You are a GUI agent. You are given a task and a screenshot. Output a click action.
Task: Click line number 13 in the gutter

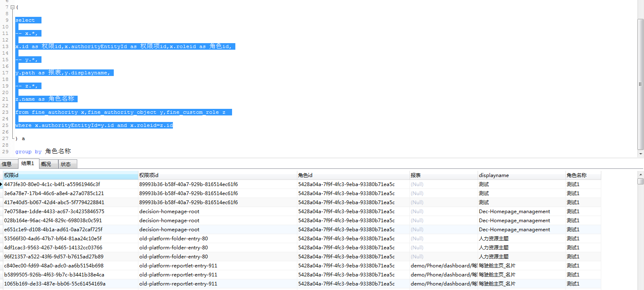[x=5, y=46]
